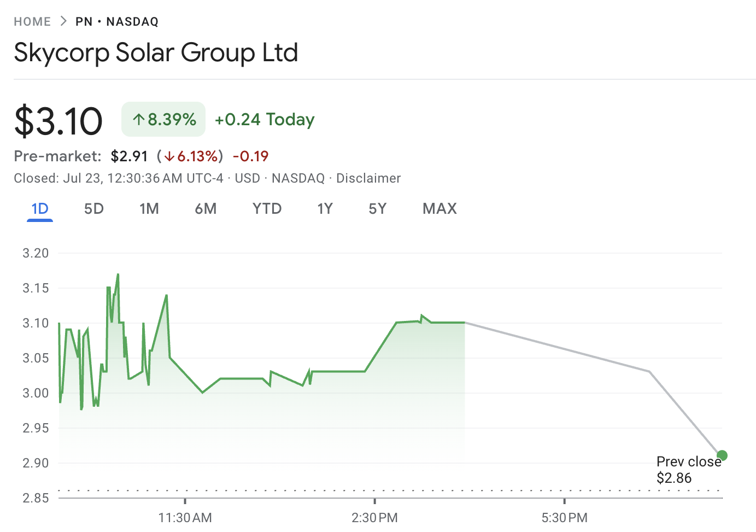Image resolution: width=756 pixels, height=532 pixels.
Task: Switch to the 5Y chart view
Action: (377, 209)
